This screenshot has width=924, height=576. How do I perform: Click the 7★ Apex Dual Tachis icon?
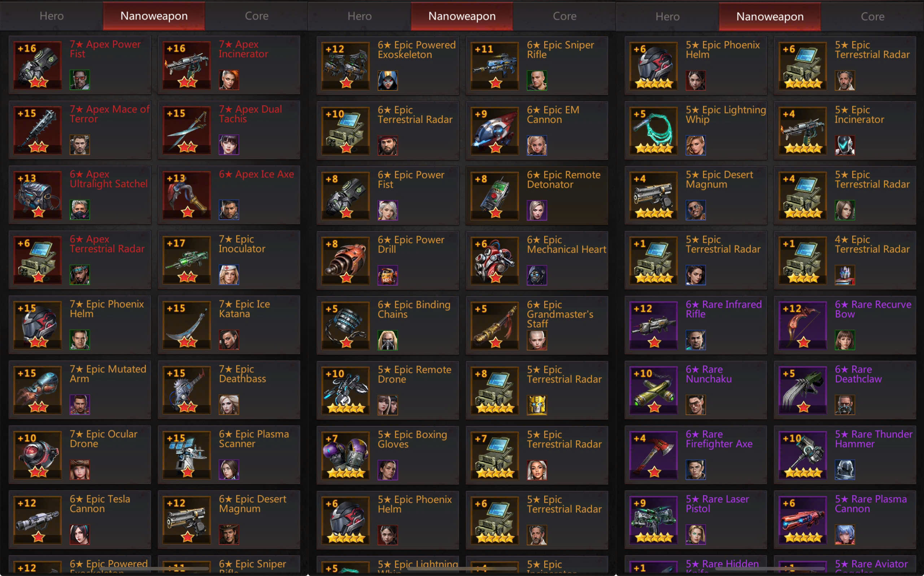click(187, 130)
